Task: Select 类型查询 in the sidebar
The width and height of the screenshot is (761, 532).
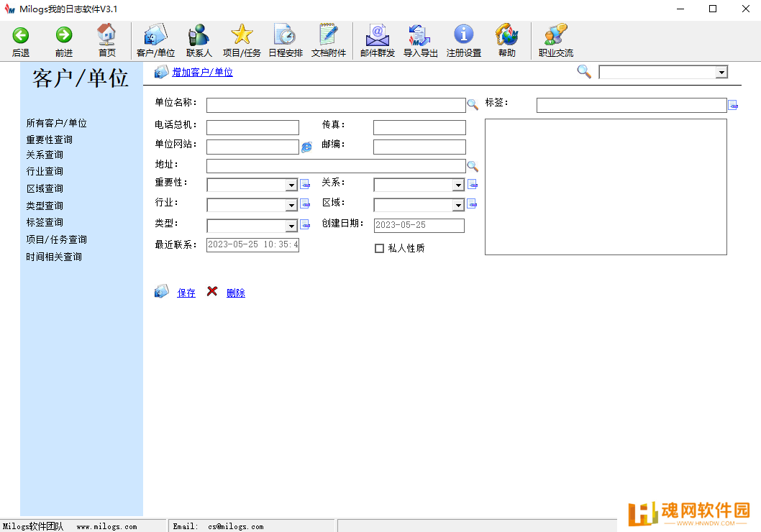Action: coord(45,206)
